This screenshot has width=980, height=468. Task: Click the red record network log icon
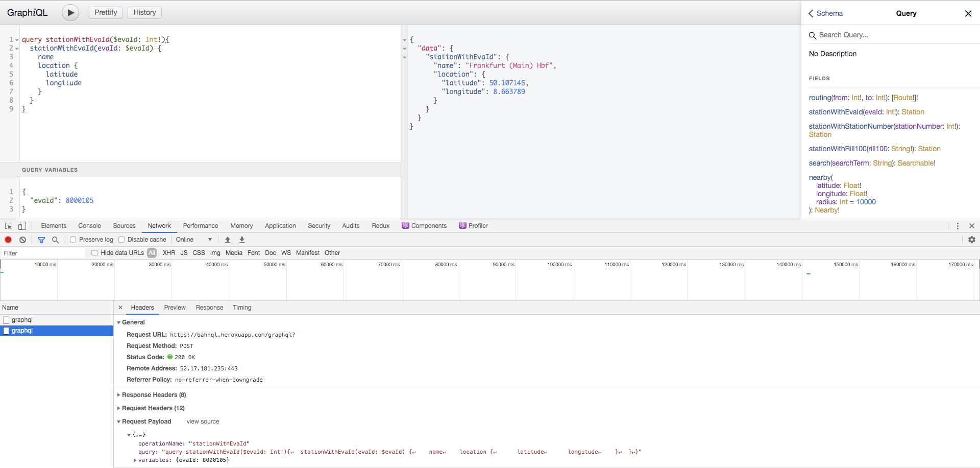(x=8, y=240)
